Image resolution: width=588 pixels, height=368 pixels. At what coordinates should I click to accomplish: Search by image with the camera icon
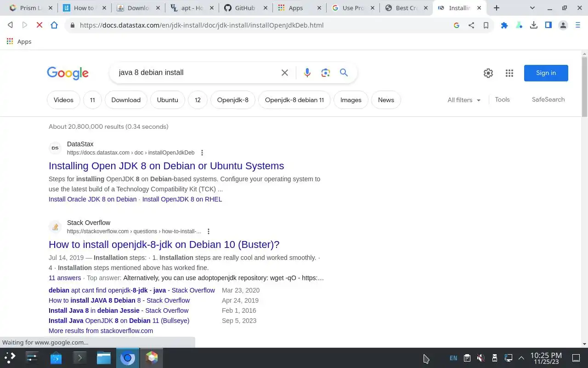(x=326, y=73)
